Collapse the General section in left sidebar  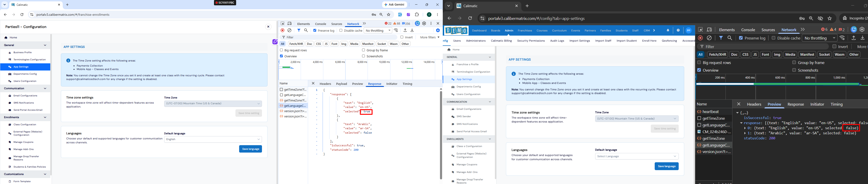[x=45, y=45]
